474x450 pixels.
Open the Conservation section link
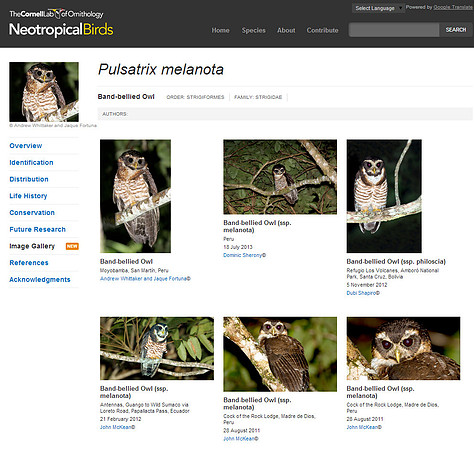click(32, 212)
